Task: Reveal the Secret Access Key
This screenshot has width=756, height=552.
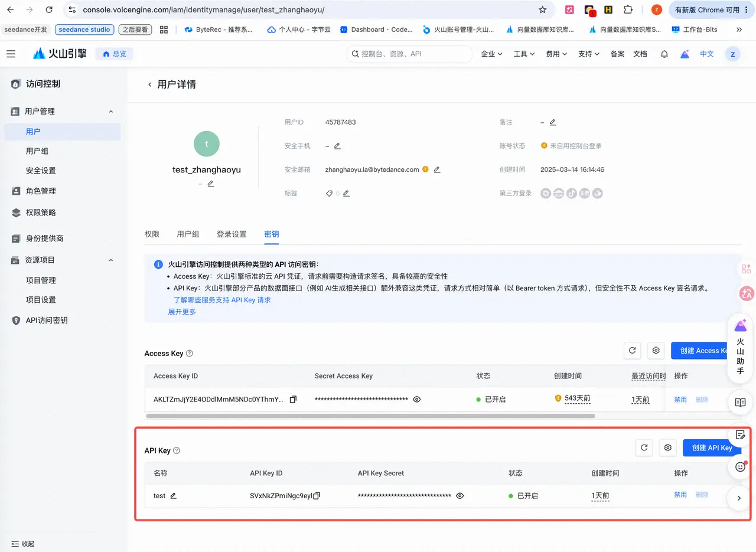Action: (x=417, y=400)
